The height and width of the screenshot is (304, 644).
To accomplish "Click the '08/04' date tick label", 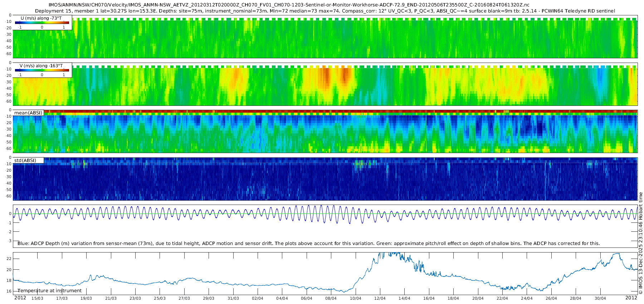I will [x=331, y=298].
